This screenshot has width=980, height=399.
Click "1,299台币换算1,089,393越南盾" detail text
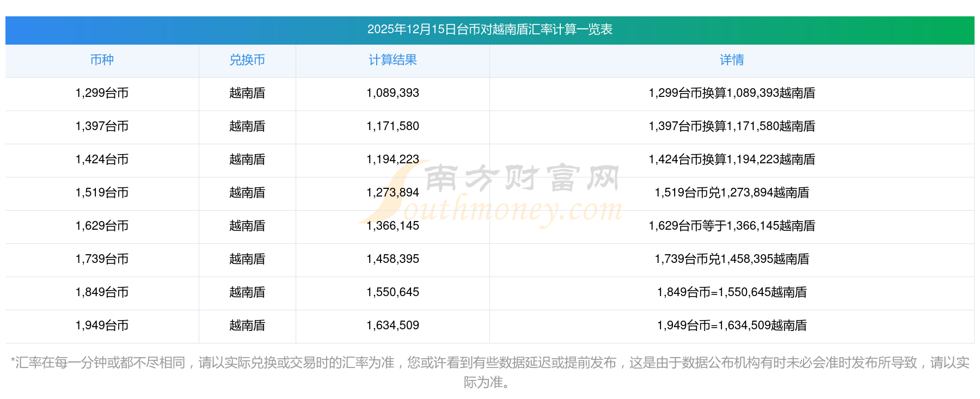732,93
